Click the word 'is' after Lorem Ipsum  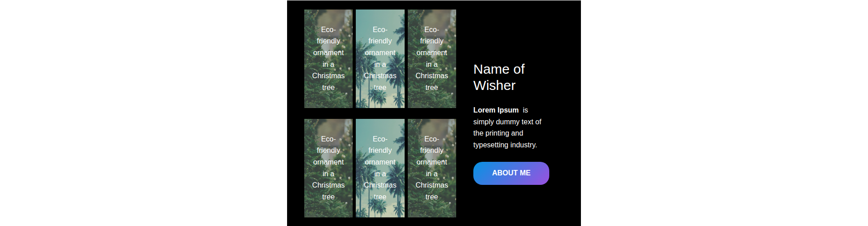525,110
